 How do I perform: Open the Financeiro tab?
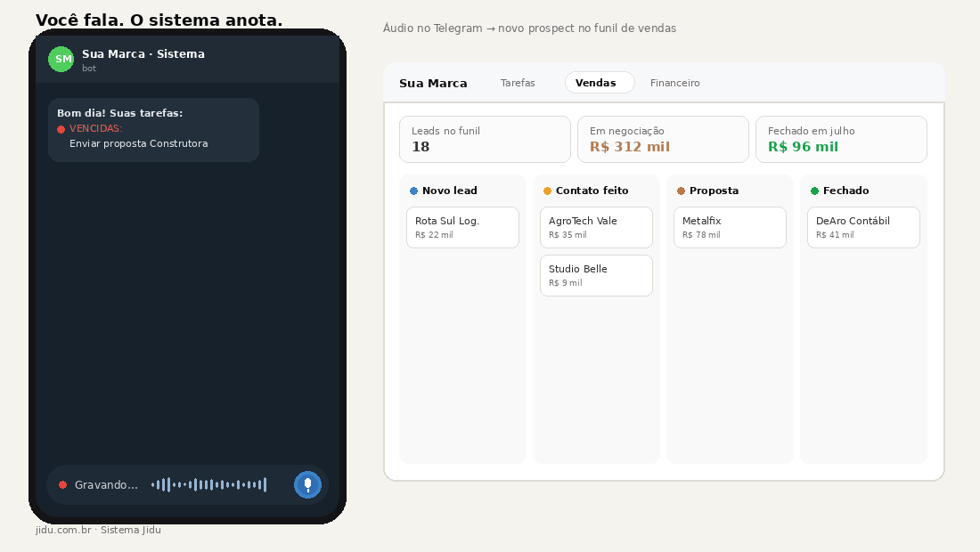675,83
